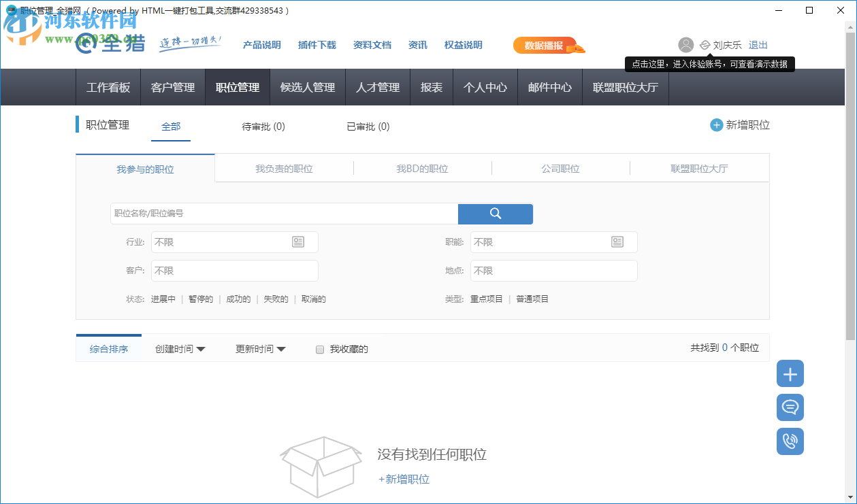857x504 pixels.
Task: Open the picker icon inside 职能 field
Action: [x=618, y=241]
